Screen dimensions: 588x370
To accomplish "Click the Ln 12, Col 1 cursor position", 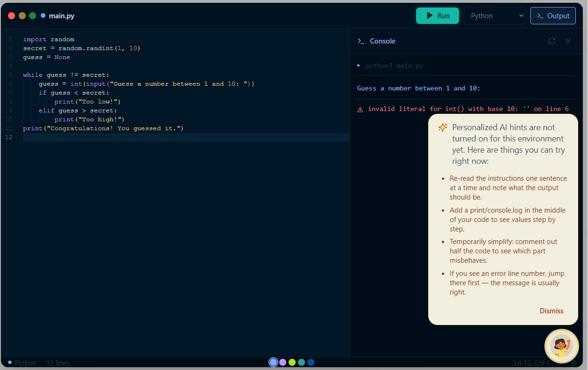I will coord(532,363).
